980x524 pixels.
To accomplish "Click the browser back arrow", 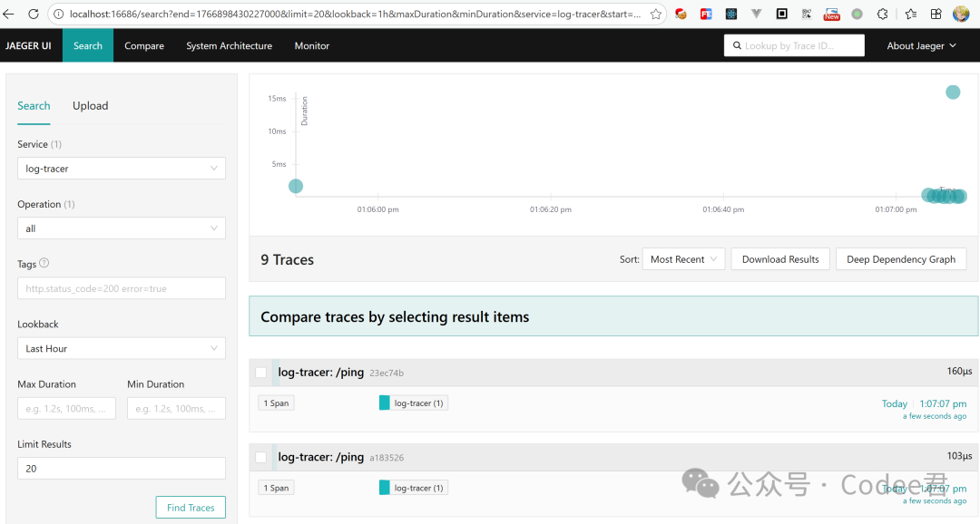I will click(9, 14).
